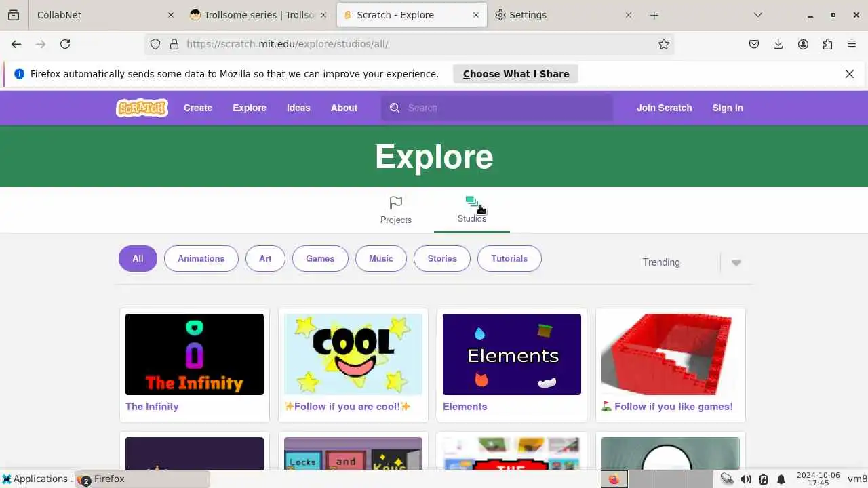The height and width of the screenshot is (488, 868).
Task: Select the Tutorials category filter
Action: (509, 258)
